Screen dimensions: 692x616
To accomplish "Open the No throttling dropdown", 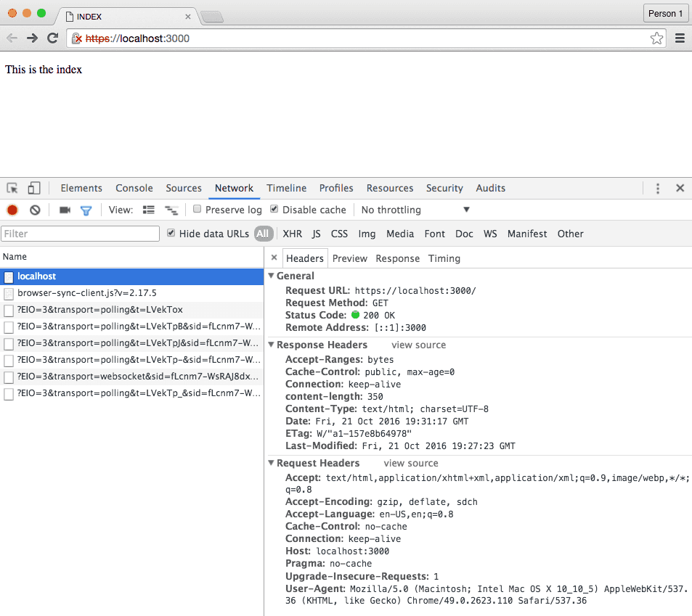I will tap(415, 210).
